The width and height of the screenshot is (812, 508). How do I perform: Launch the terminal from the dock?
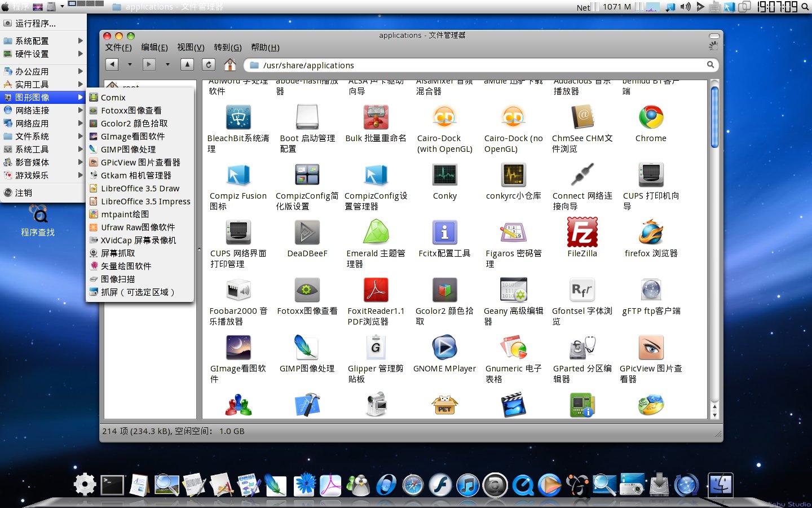click(x=112, y=485)
